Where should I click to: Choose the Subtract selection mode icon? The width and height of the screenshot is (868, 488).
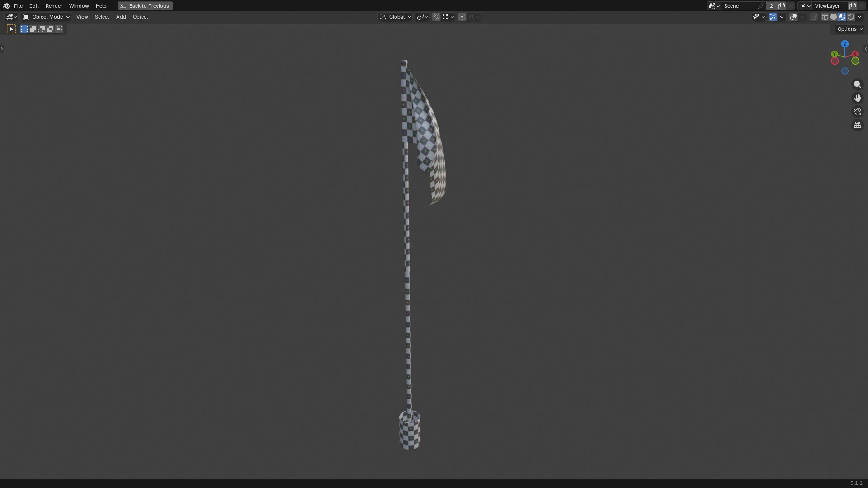(42, 29)
